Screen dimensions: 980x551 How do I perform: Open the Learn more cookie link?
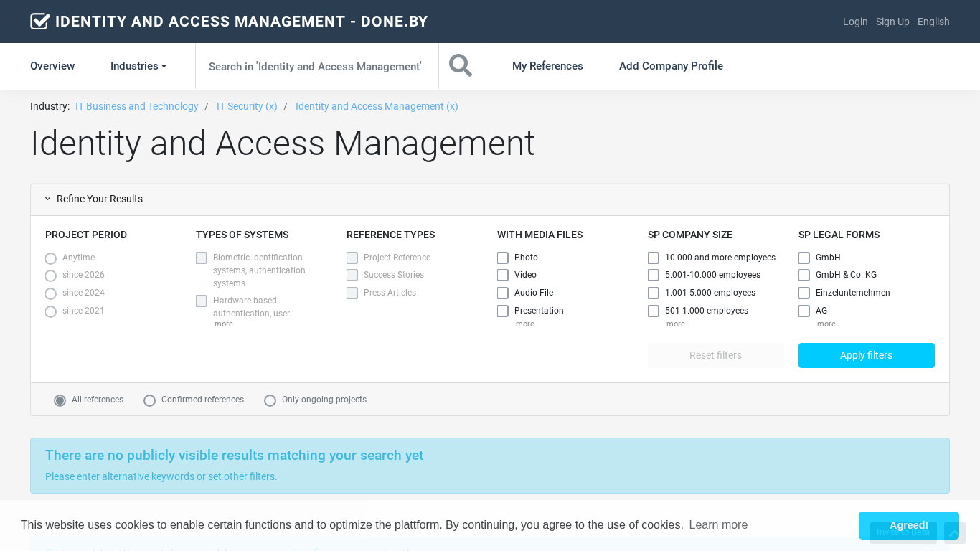coord(718,525)
